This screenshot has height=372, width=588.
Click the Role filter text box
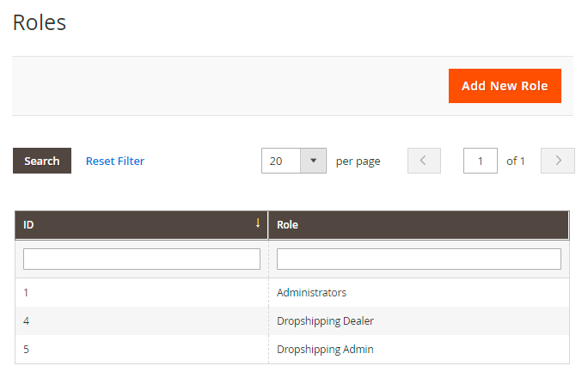point(419,259)
